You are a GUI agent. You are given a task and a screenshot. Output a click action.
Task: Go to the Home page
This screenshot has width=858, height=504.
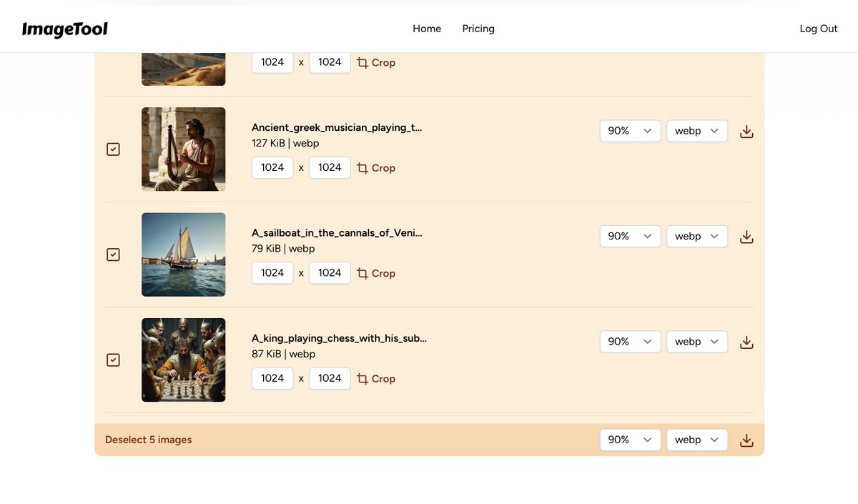coord(427,29)
